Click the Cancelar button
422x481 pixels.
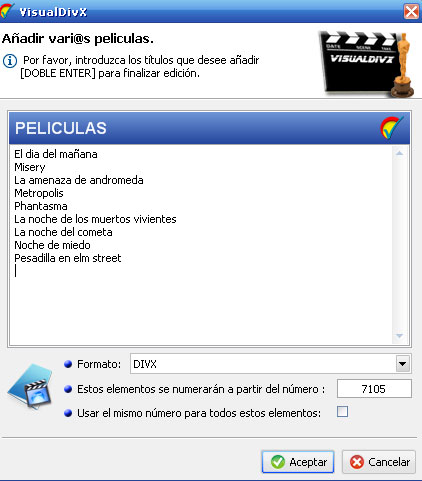tap(379, 462)
